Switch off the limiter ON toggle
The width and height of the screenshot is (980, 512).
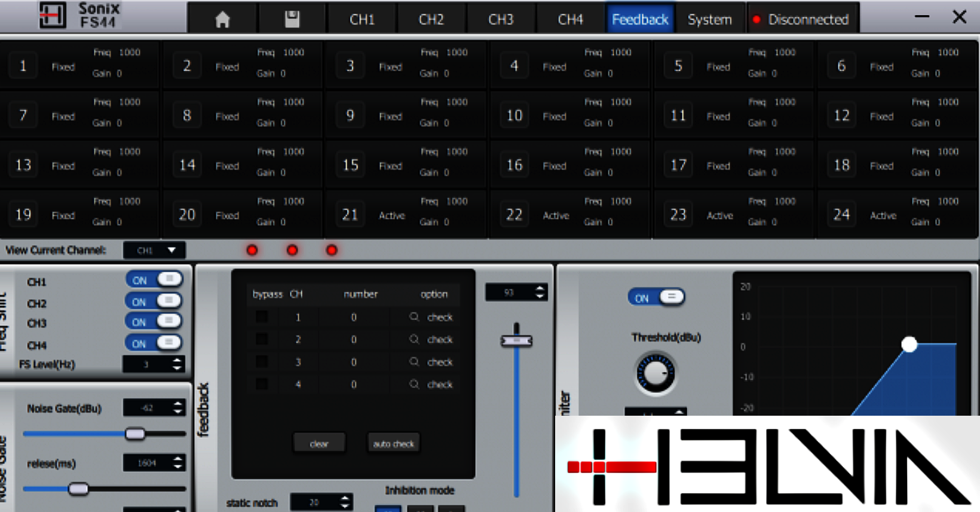pyautogui.click(x=656, y=297)
